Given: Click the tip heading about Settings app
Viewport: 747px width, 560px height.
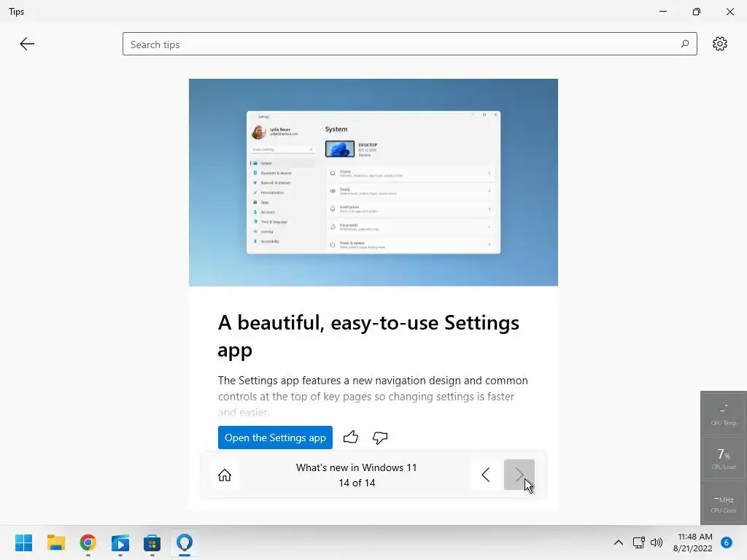Looking at the screenshot, I should [368, 335].
